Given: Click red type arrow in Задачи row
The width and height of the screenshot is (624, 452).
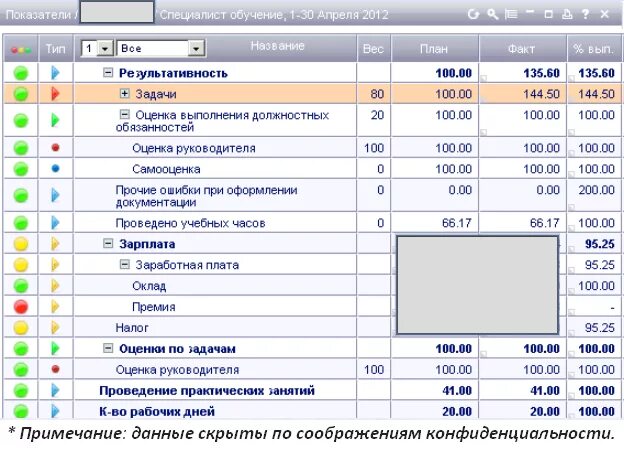Looking at the screenshot, I should (x=55, y=94).
